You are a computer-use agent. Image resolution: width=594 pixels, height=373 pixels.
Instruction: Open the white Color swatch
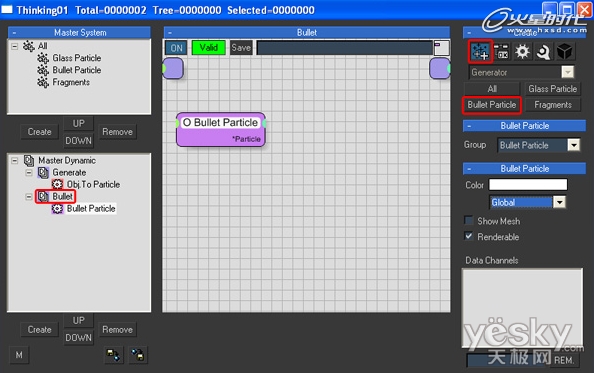(x=528, y=185)
